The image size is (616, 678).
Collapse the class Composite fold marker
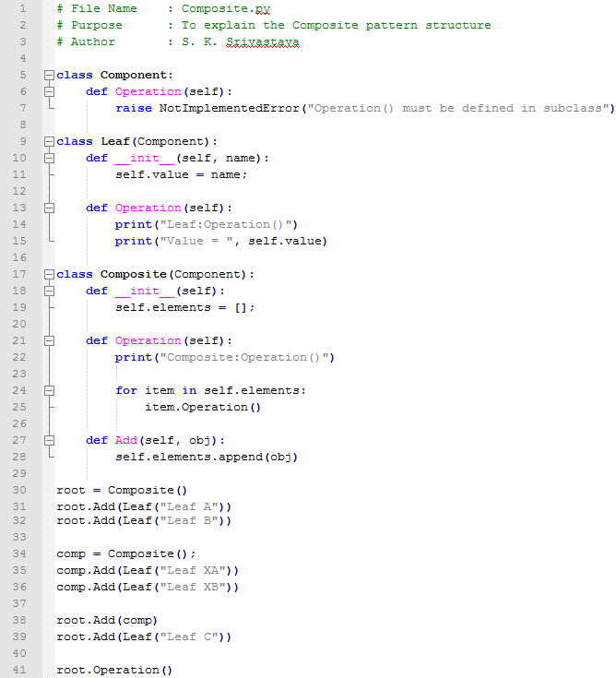49,275
